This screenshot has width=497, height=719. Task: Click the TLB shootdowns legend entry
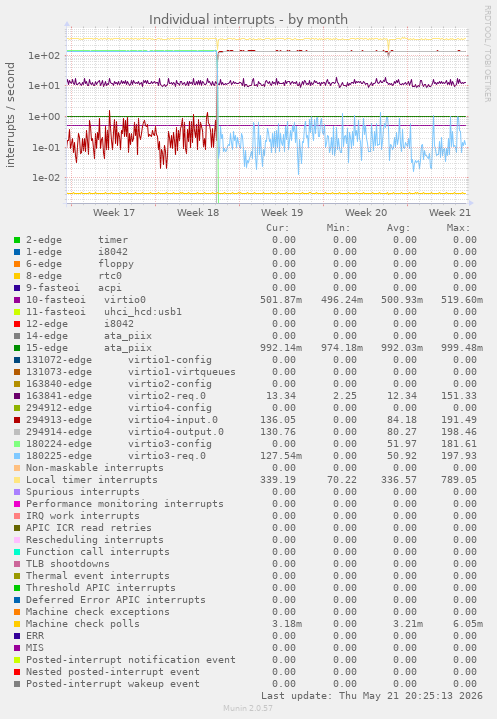68,564
